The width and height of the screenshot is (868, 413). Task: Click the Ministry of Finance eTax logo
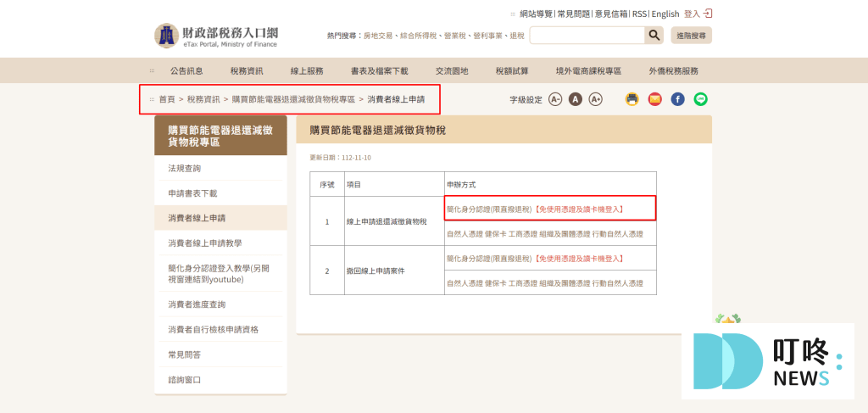(216, 36)
